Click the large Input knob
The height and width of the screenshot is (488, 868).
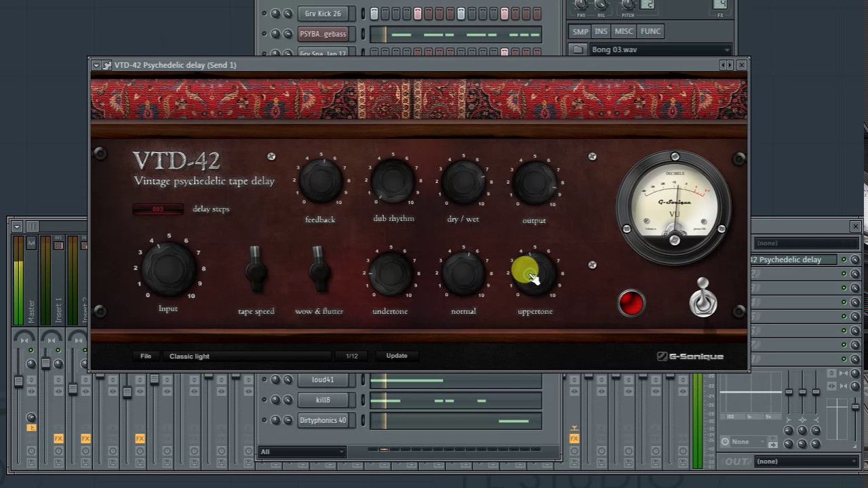coord(168,268)
